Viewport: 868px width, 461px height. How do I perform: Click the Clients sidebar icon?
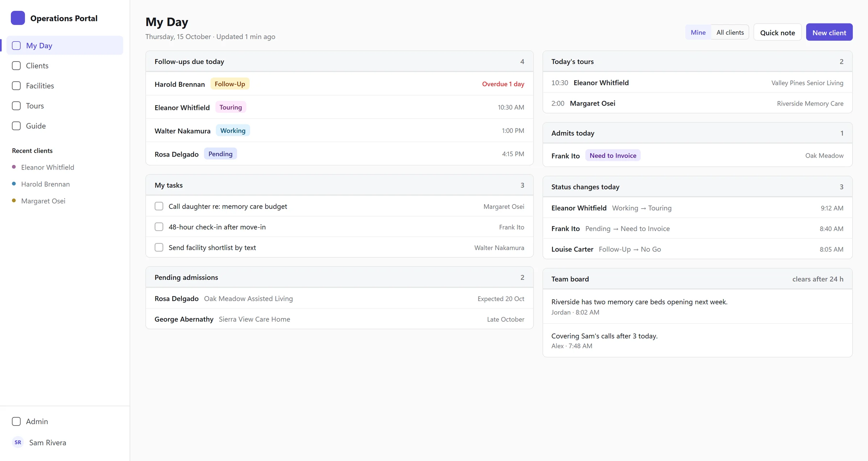(16, 66)
